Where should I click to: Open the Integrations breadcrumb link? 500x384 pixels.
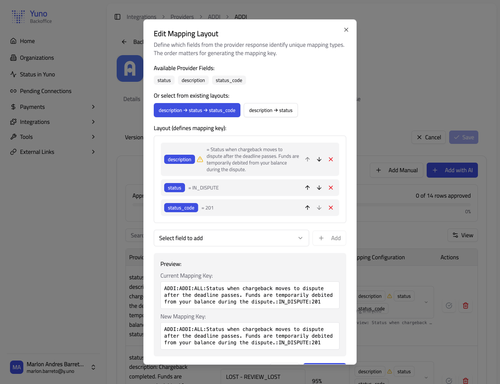(x=141, y=17)
